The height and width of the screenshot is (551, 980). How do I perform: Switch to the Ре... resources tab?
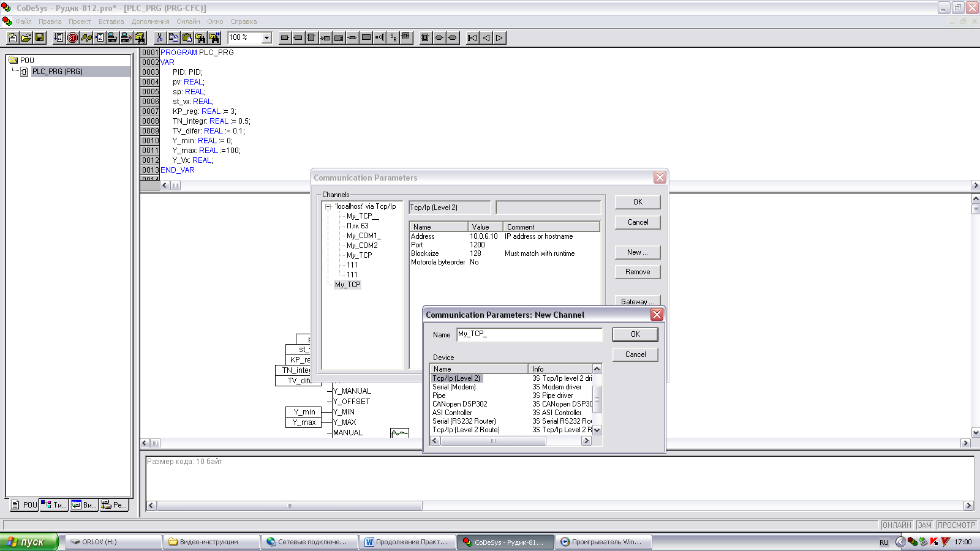(x=114, y=505)
